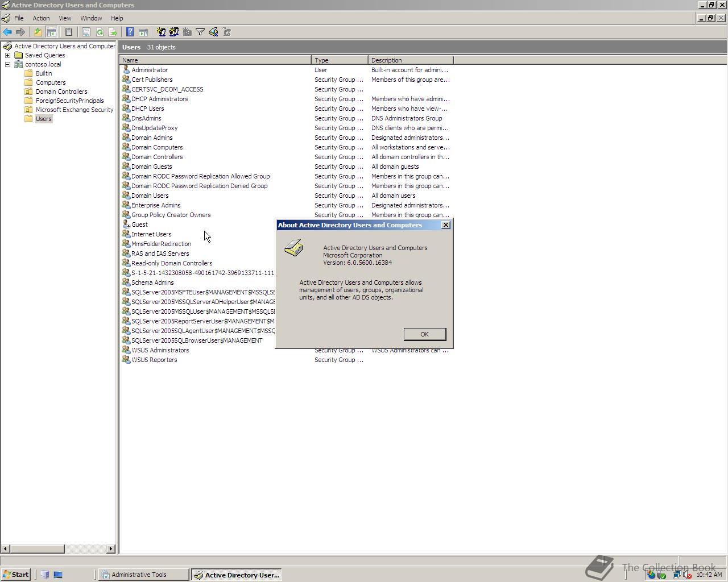Sort list by the Type column header
728x582 pixels.
(340, 60)
